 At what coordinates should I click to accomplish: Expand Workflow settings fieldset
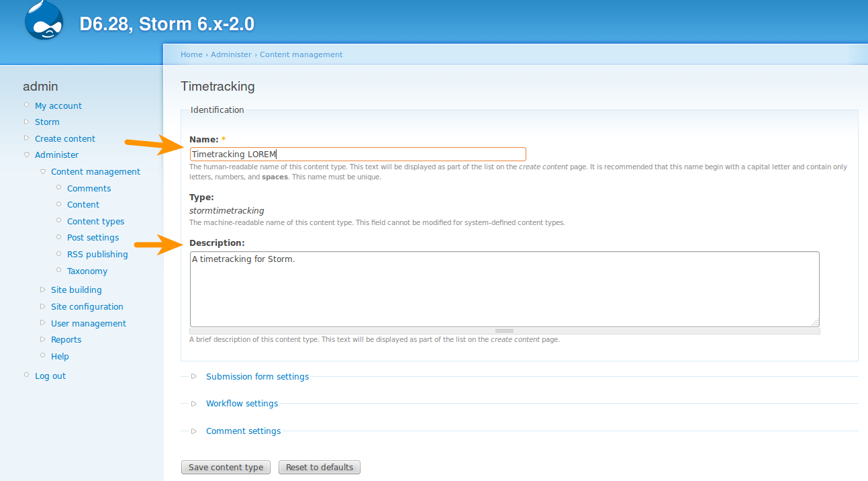242,404
